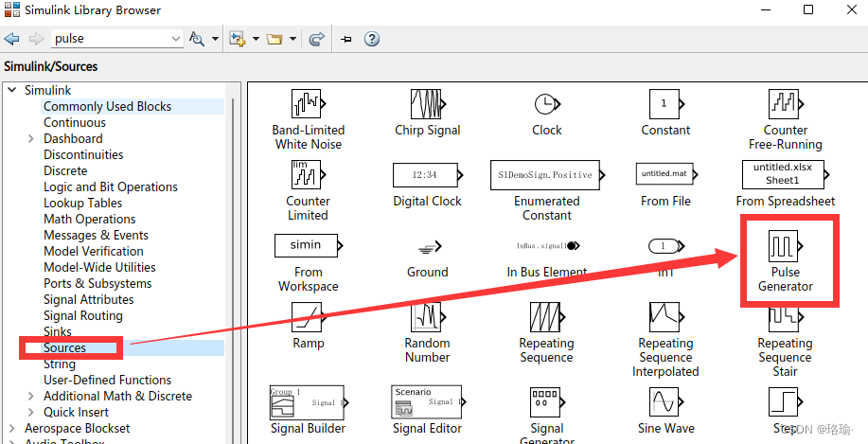868x444 pixels.
Task: Select the In1 inport block
Action: [x=667, y=245]
